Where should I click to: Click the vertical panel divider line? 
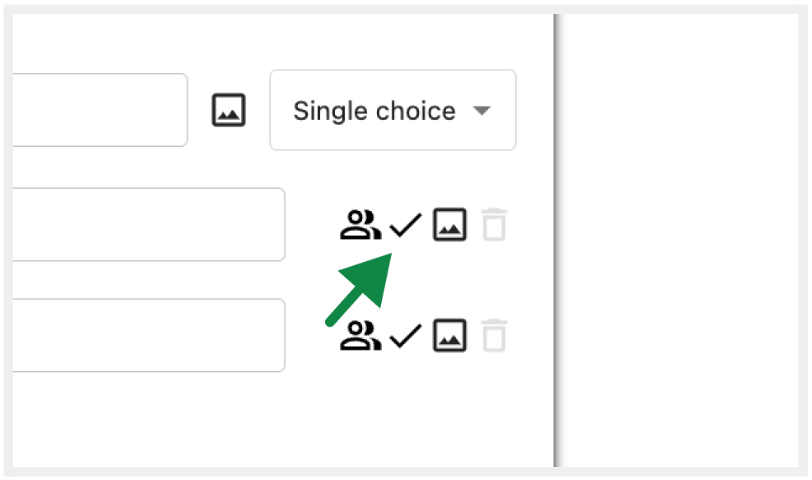[x=554, y=240]
